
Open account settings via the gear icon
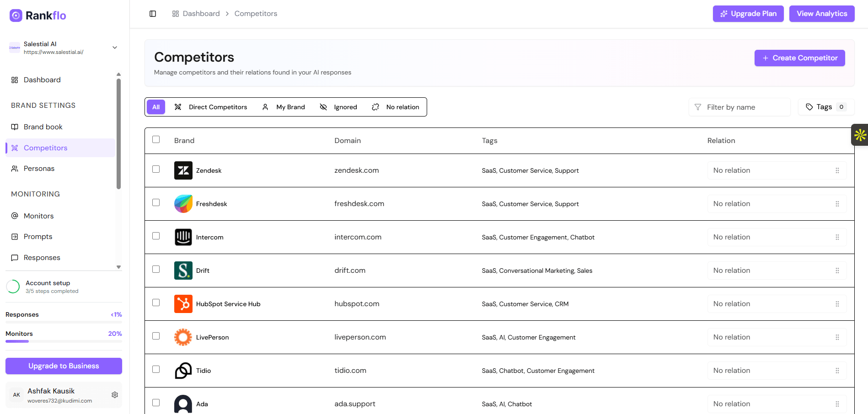(115, 395)
